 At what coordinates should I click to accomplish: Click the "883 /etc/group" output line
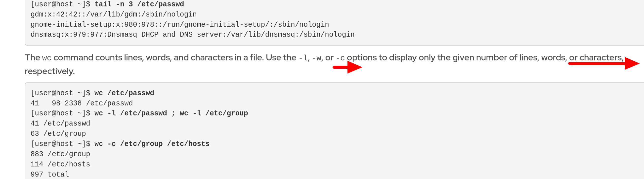[60, 154]
